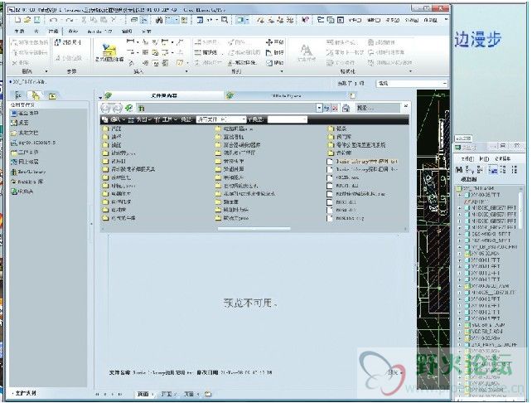Click the Working Directory shortcut in common folders
Image resolution: width=532 pixels, height=403 pixels.
(x=25, y=152)
